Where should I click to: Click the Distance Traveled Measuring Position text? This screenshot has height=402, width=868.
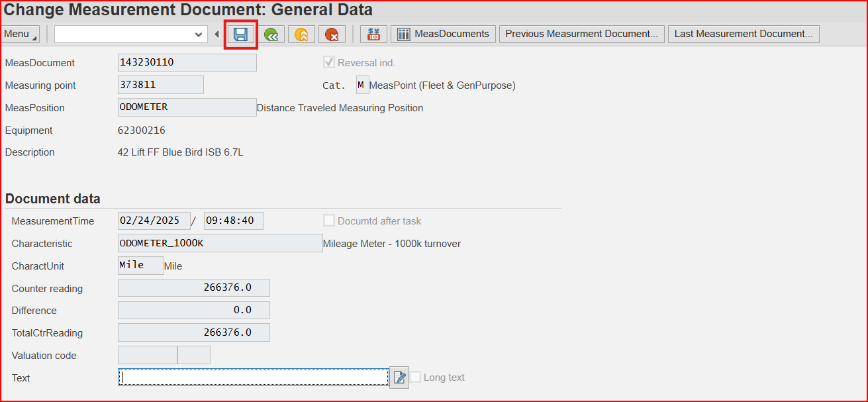340,108
